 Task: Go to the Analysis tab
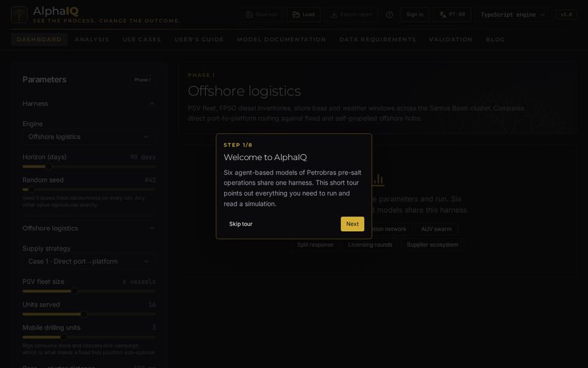[x=92, y=39]
